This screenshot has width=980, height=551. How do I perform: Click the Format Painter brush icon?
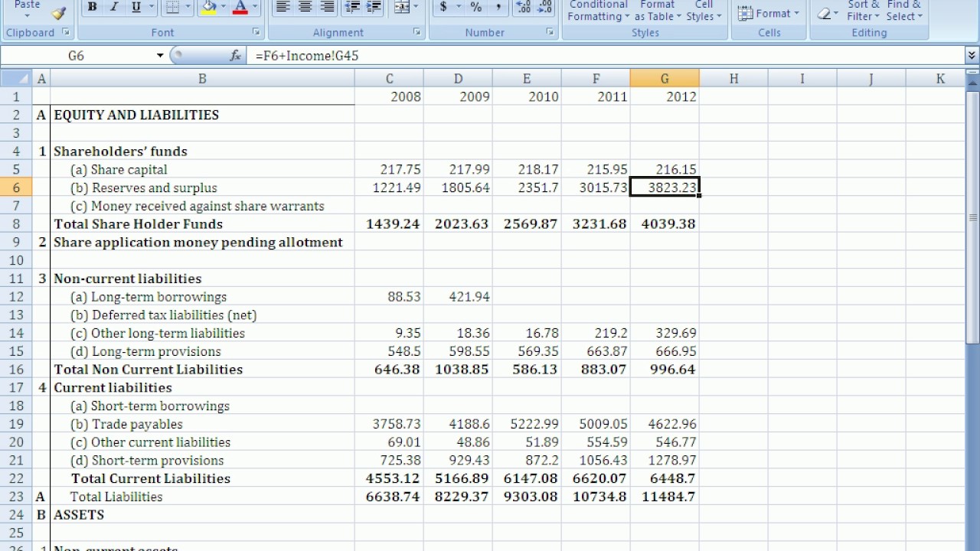point(59,11)
